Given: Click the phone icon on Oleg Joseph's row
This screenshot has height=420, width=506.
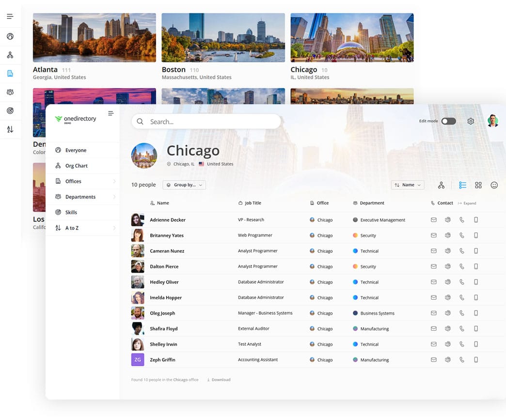Looking at the screenshot, I should pyautogui.click(x=461, y=313).
